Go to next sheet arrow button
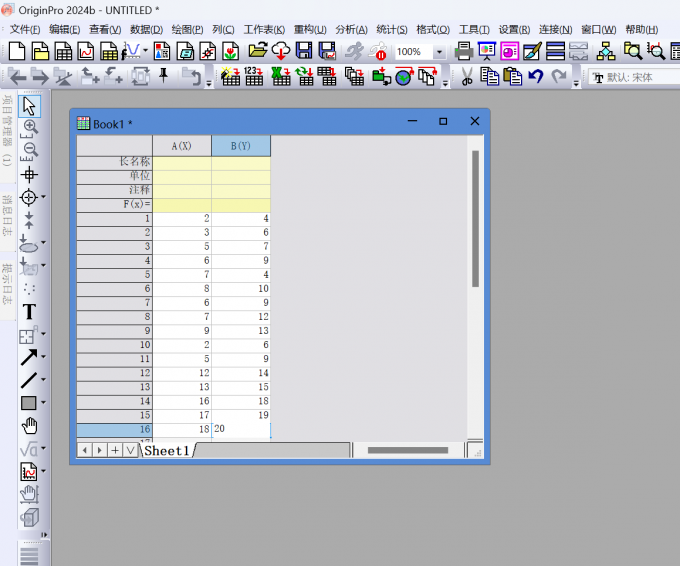The image size is (680, 566). [x=100, y=450]
